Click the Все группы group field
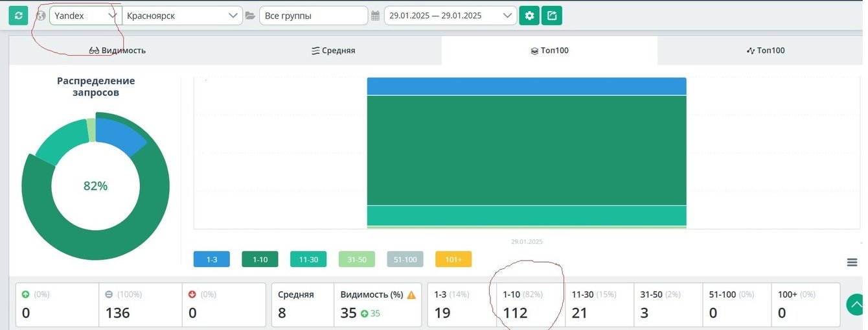This screenshot has width=868, height=330. point(314,16)
